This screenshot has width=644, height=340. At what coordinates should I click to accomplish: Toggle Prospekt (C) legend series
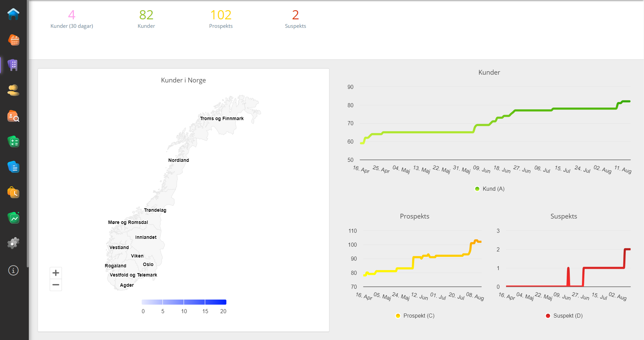[x=415, y=316]
